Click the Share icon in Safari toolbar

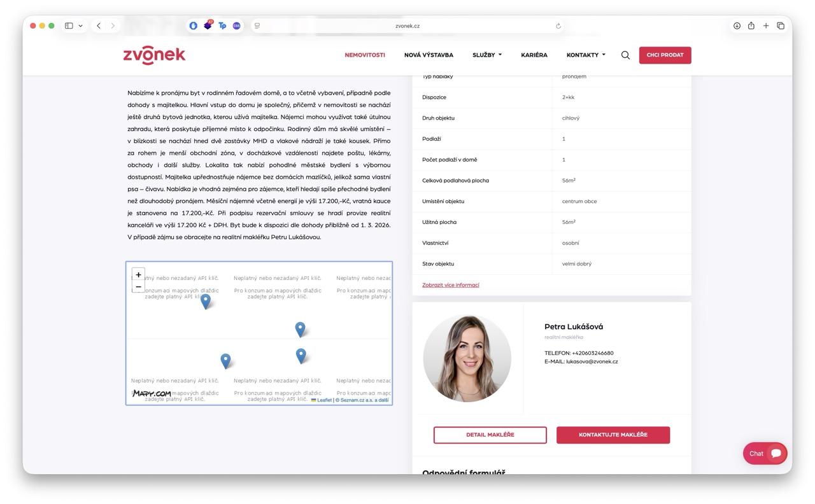[751, 26]
